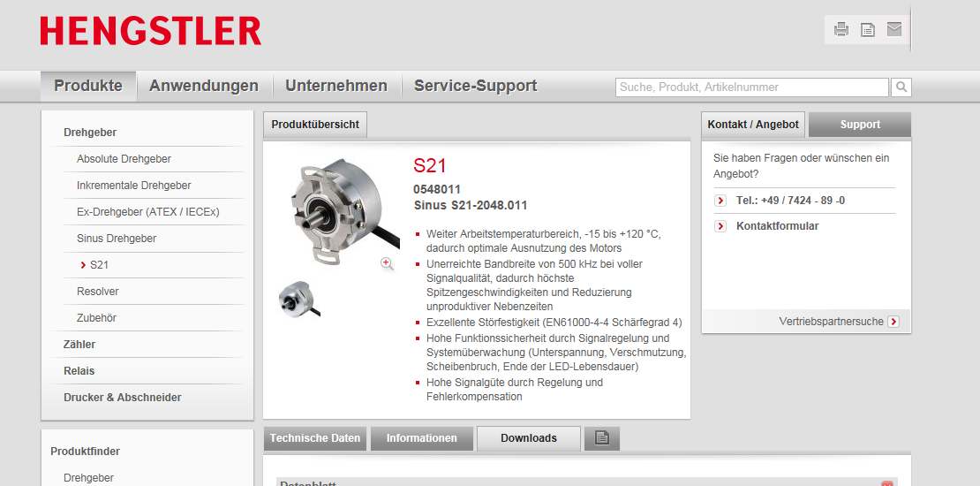Open Sinus Drehgeber in sidebar
The image size is (980, 486).
point(117,239)
